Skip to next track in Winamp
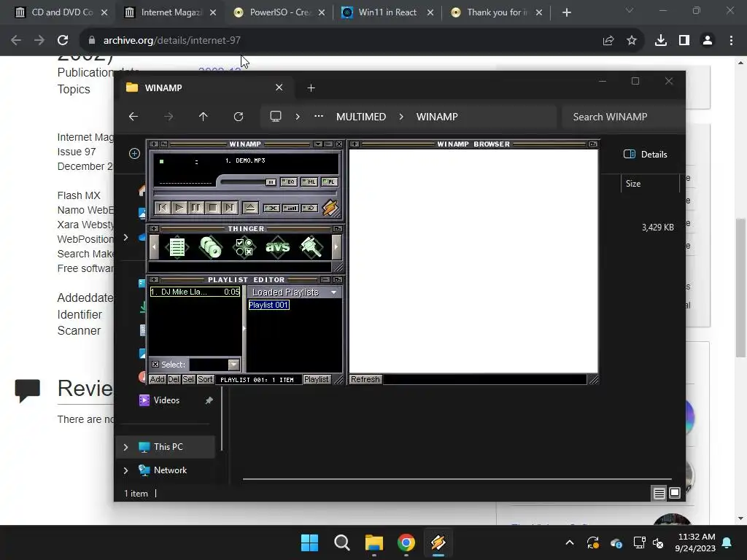The image size is (747, 560). [230, 208]
